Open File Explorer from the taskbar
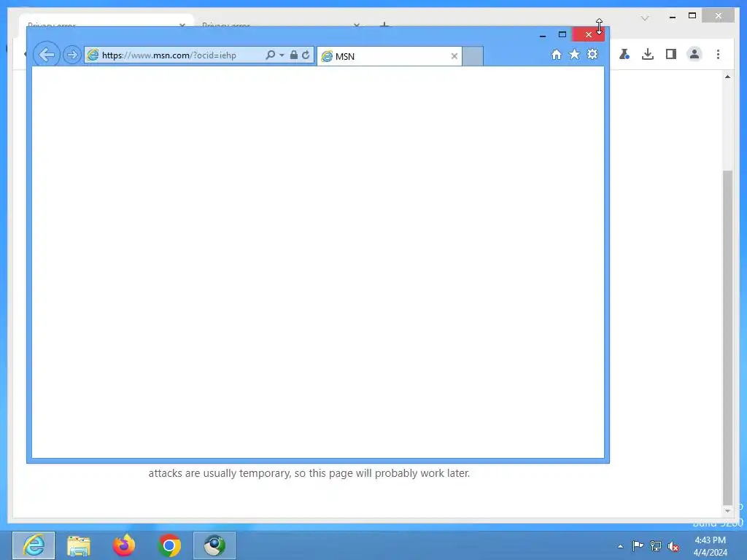Screen dimensions: 747x560 [79, 545]
